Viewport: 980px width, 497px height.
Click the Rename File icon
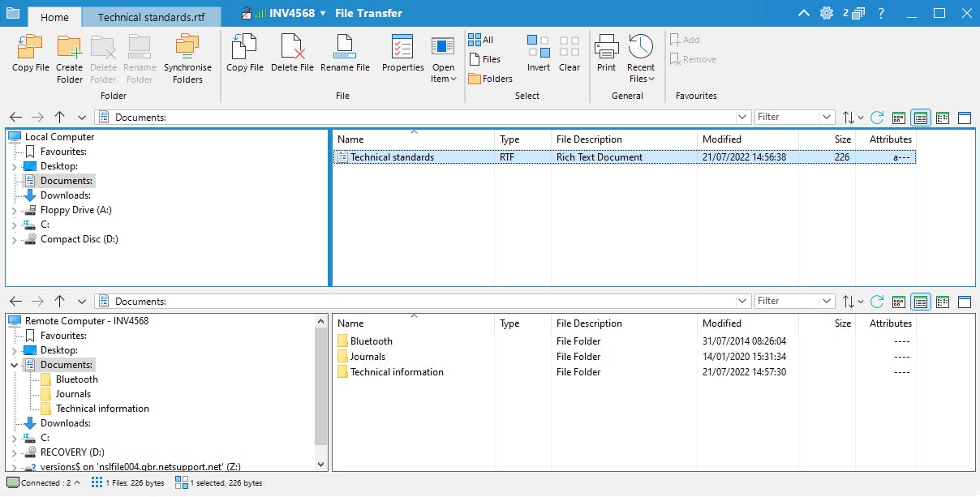[x=345, y=46]
